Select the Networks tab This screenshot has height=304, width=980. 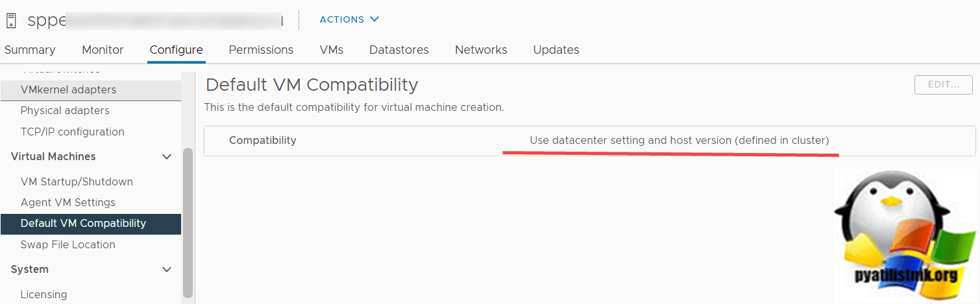(481, 50)
